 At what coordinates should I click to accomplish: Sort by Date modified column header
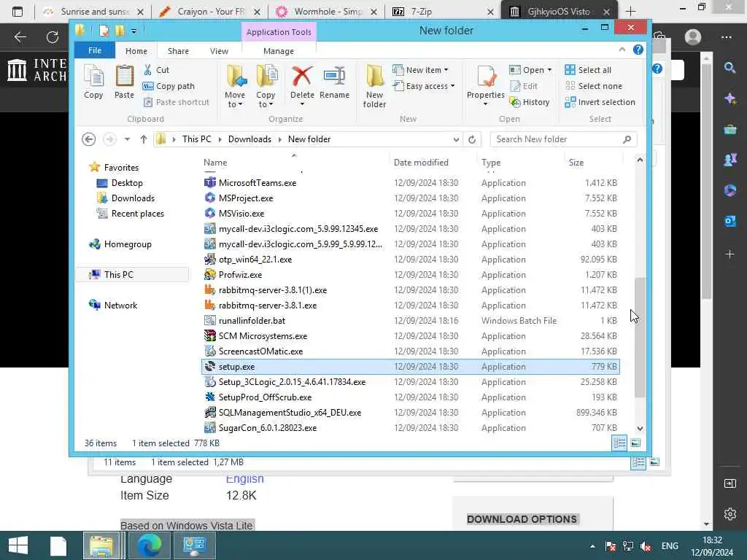tap(421, 163)
